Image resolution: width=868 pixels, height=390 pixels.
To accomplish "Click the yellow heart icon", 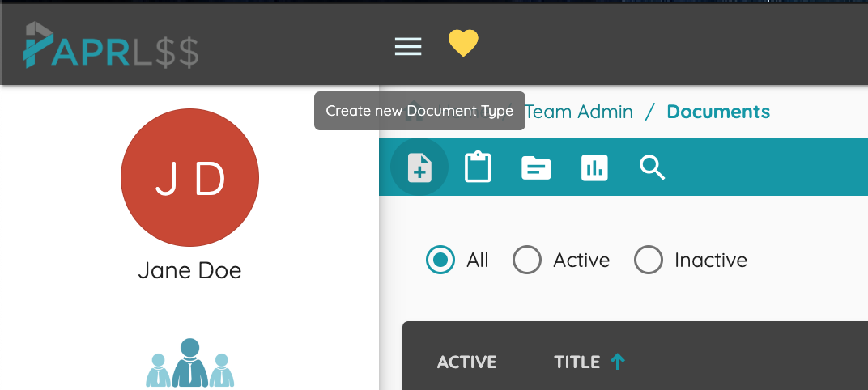I will (463, 44).
